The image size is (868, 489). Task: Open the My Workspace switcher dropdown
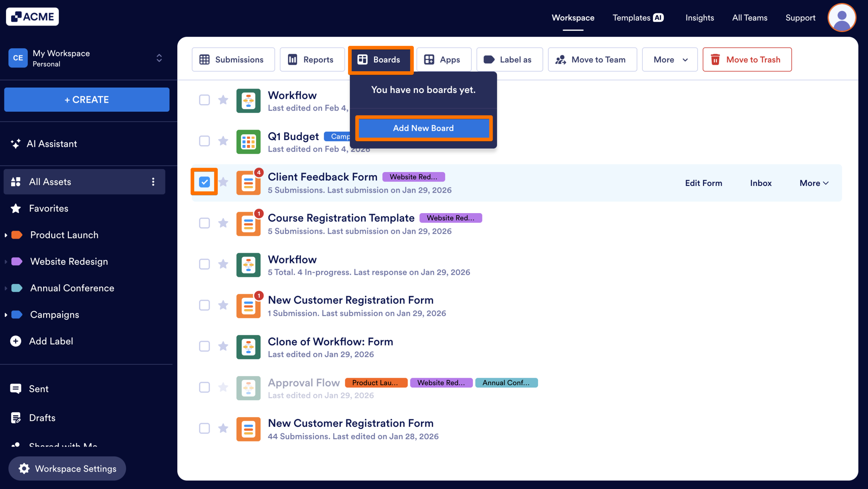coord(159,58)
